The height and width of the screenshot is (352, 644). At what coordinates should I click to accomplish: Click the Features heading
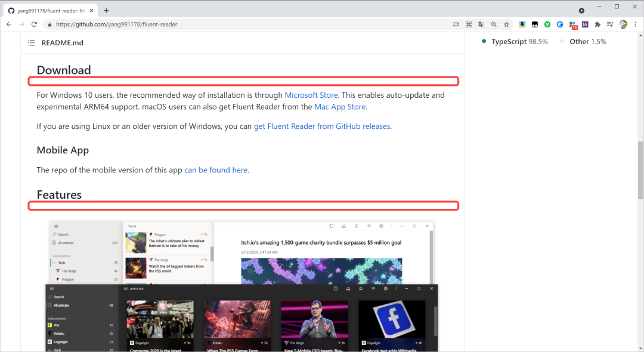pyautogui.click(x=59, y=194)
